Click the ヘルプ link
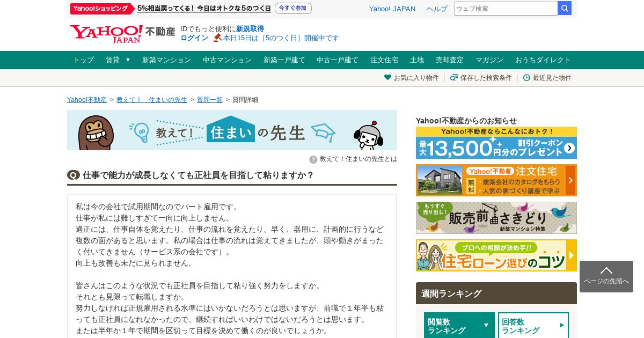This screenshot has height=338, width=644. coord(437,9)
